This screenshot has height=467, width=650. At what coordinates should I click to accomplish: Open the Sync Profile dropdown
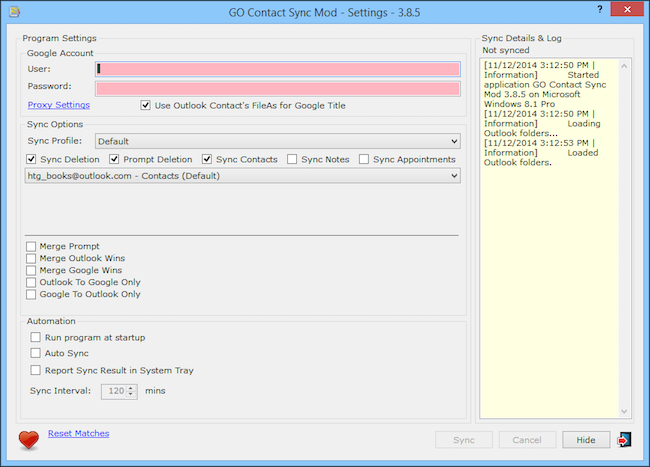click(x=277, y=141)
